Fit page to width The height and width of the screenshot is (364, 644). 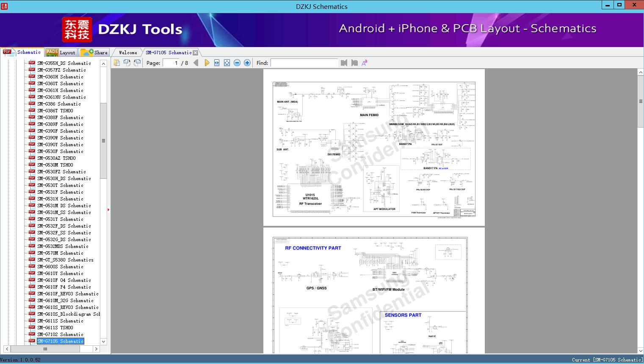click(x=217, y=63)
